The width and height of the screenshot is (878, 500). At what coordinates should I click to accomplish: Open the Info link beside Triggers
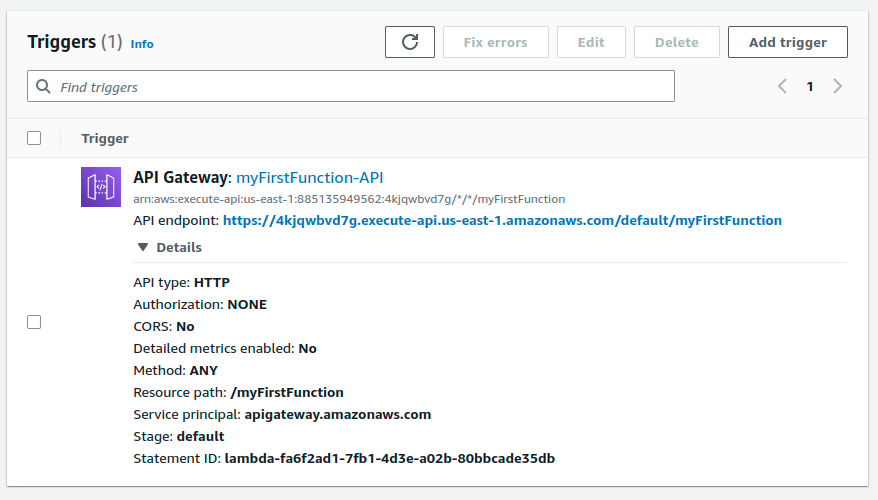[142, 44]
